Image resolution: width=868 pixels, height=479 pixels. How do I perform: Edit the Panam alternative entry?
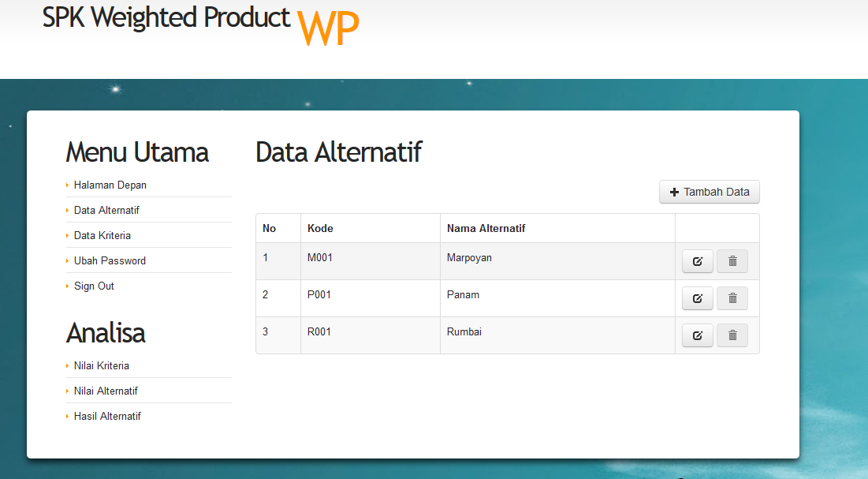[x=697, y=298]
